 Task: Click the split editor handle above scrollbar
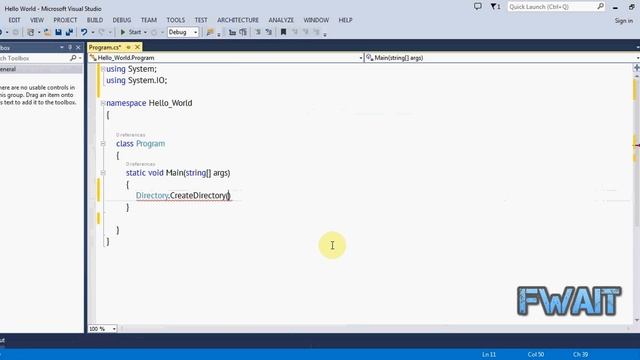(637, 68)
